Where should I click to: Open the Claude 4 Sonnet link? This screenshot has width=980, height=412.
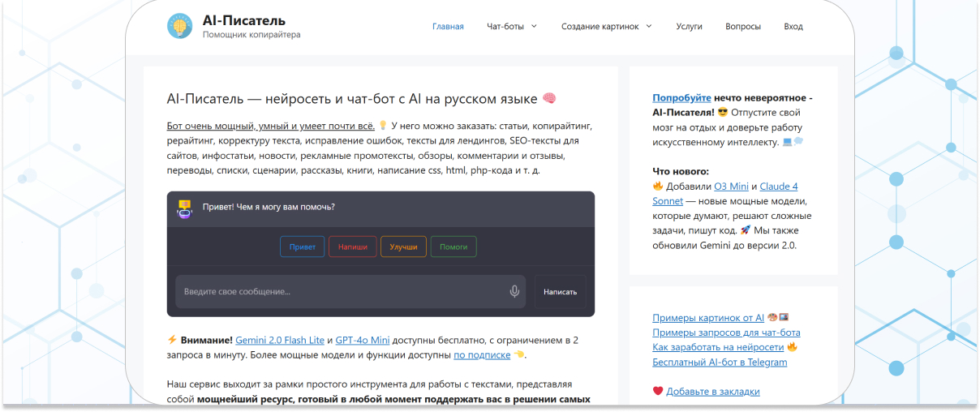725,194
